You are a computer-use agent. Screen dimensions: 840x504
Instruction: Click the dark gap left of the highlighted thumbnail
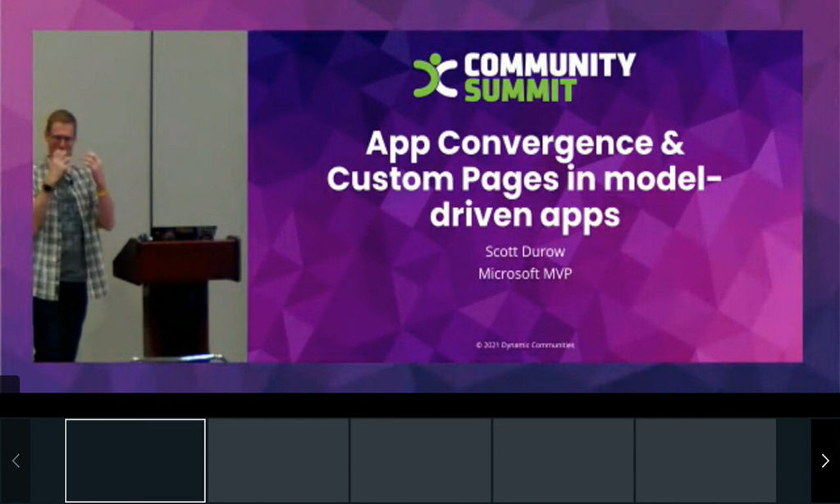point(48,461)
